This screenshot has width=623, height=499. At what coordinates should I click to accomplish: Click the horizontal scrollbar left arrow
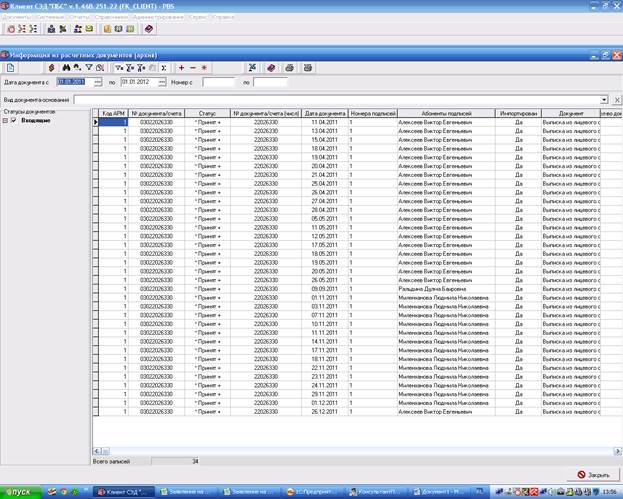[x=97, y=451]
